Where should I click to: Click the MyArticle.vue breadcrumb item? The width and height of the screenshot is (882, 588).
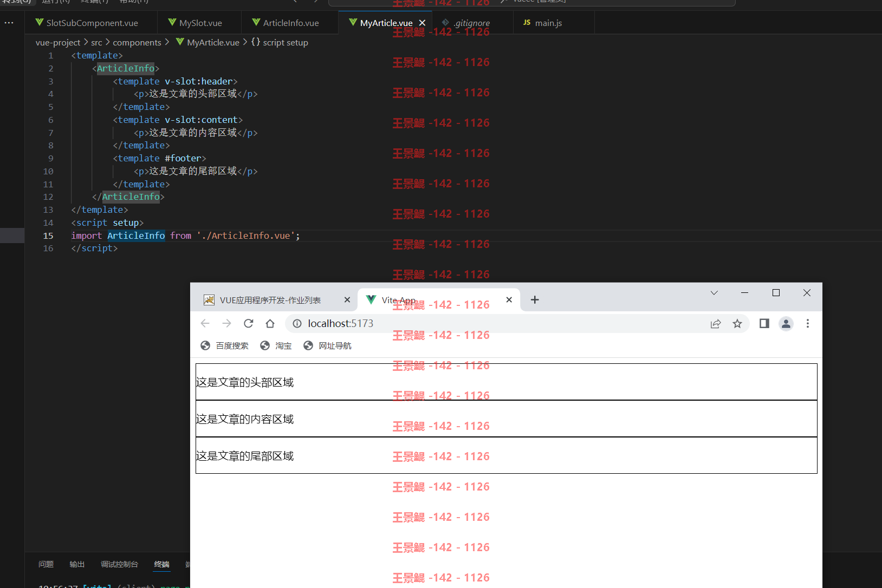coord(208,42)
